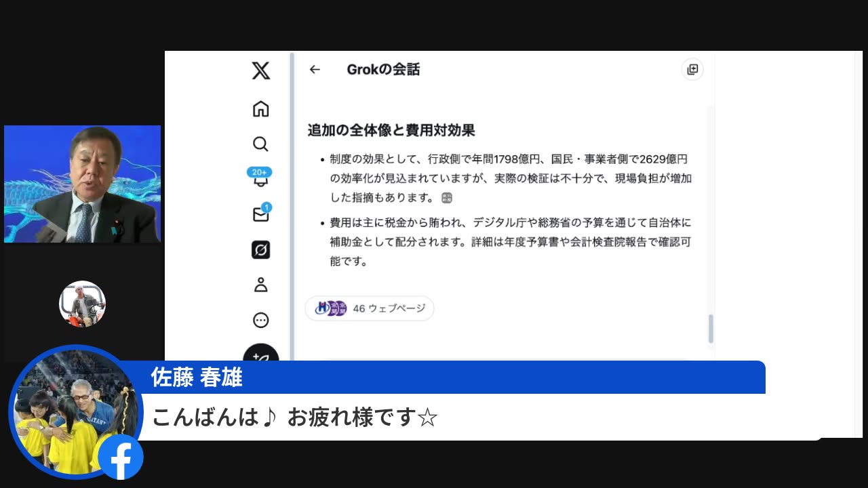Click the X logo icon
The image size is (868, 488).
[x=261, y=70]
